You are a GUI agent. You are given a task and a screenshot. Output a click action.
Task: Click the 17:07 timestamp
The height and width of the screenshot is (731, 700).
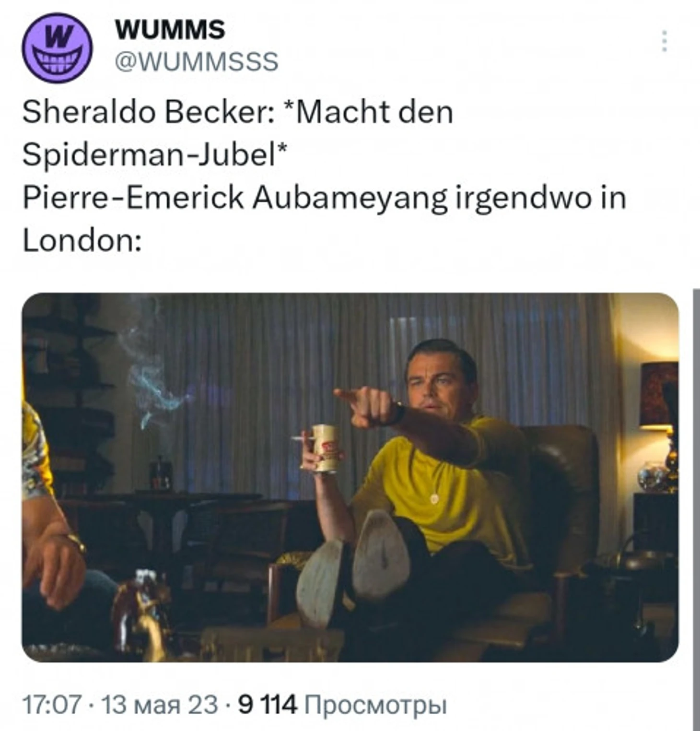coord(52,705)
